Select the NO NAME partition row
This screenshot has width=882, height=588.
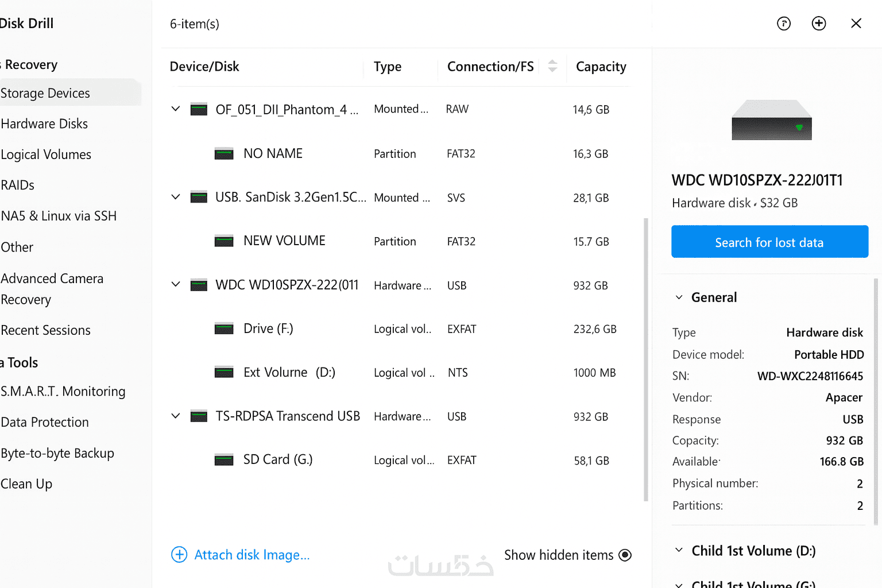401,153
